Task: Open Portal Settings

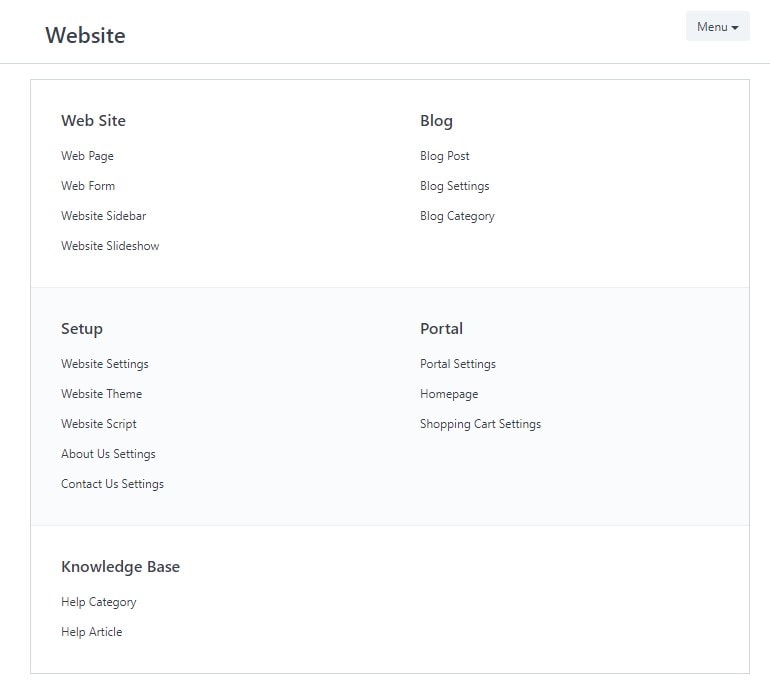Action: 458,364
